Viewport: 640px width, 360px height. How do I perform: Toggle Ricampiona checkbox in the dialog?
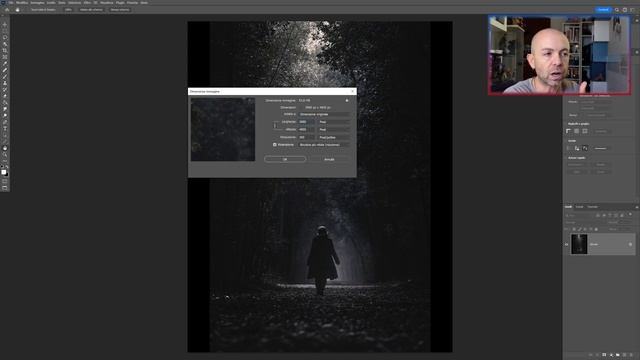[275, 144]
